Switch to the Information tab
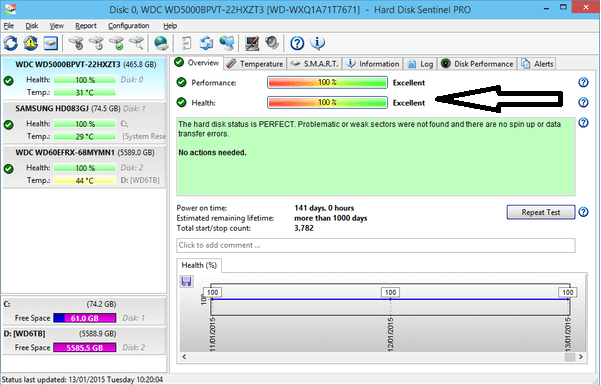This screenshot has width=601, height=385. 373,64
